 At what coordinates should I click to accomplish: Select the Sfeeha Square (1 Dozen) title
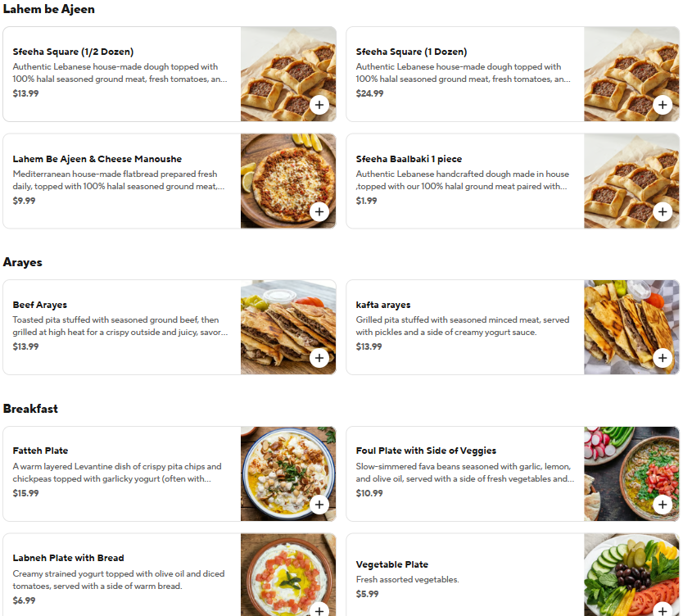pyautogui.click(x=411, y=52)
